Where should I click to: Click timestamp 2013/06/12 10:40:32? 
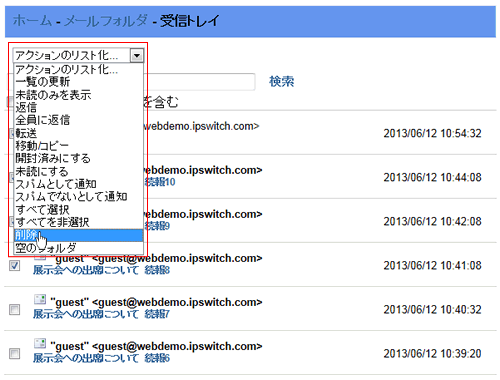432,310
